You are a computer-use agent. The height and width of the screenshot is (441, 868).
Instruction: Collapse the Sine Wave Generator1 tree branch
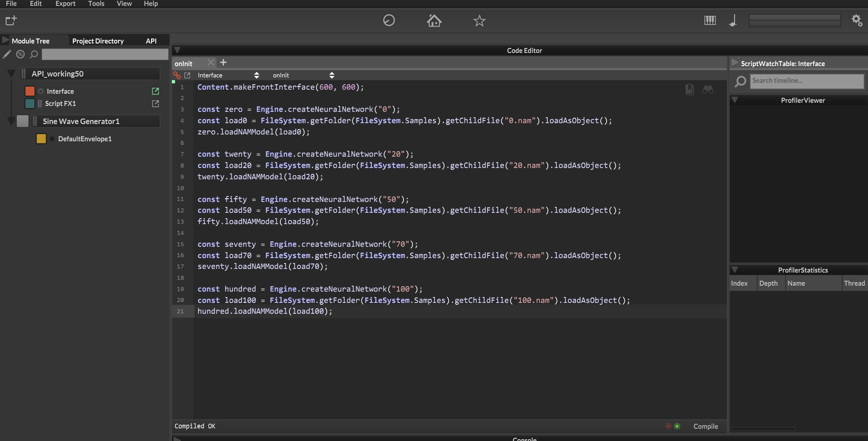tap(11, 121)
